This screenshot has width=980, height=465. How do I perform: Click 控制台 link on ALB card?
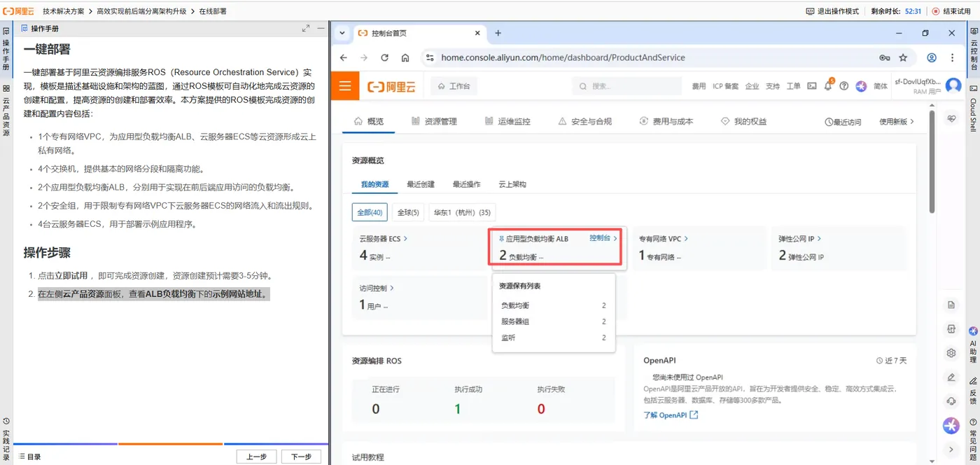point(604,238)
